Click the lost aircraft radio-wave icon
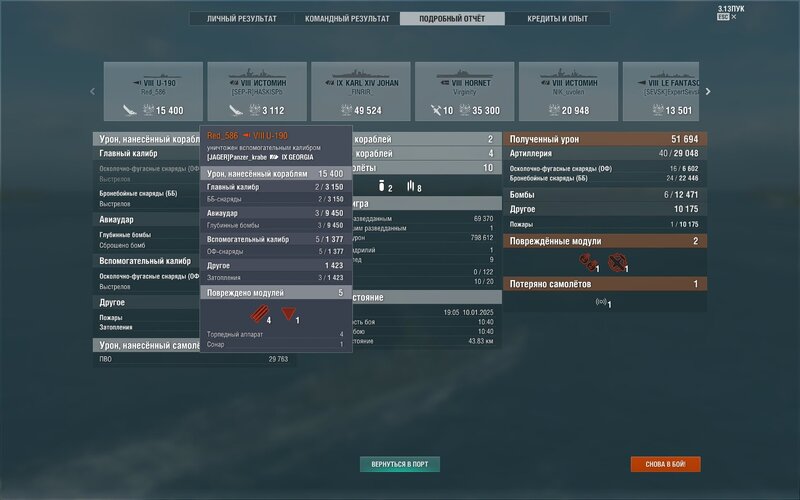The width and height of the screenshot is (800, 500). (x=601, y=302)
